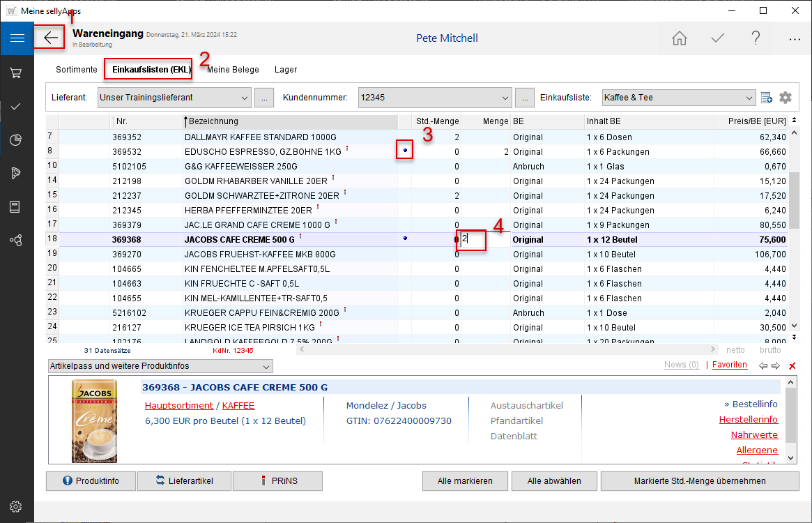
Task: Toggle mark dot for JACOBS CAFE CREME row
Action: 405,238
